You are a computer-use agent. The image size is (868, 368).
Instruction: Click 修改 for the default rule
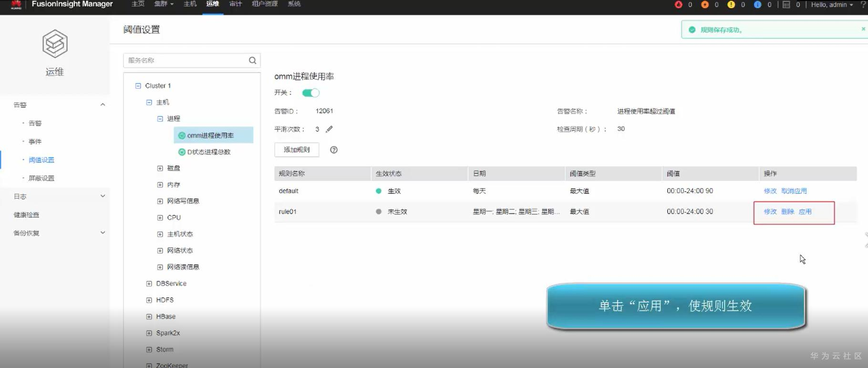click(x=770, y=191)
